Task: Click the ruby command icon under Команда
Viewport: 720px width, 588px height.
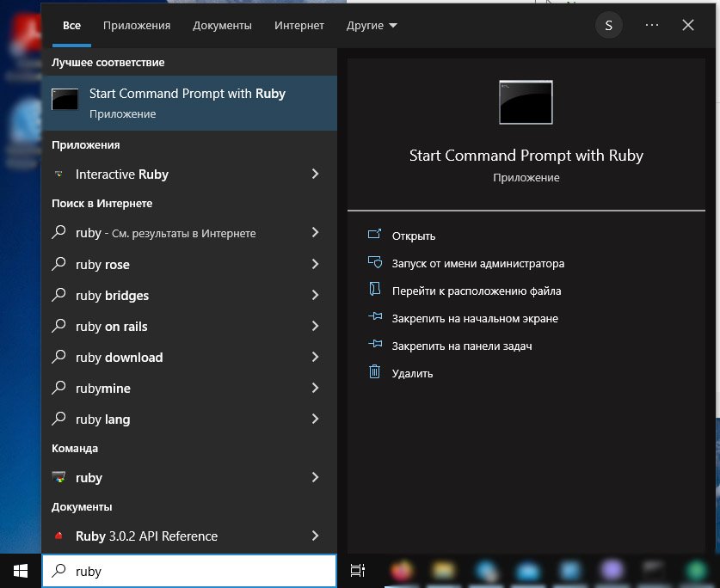Action: click(58, 477)
